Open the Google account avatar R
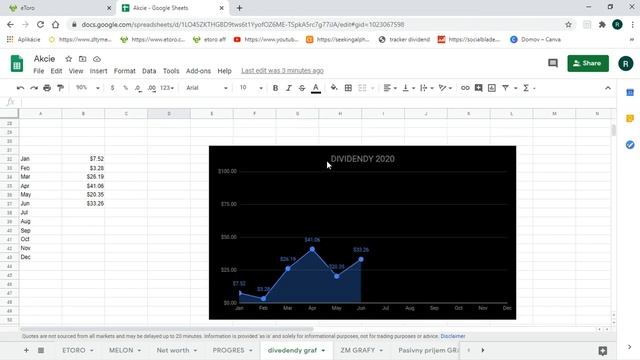 pyautogui.click(x=625, y=63)
